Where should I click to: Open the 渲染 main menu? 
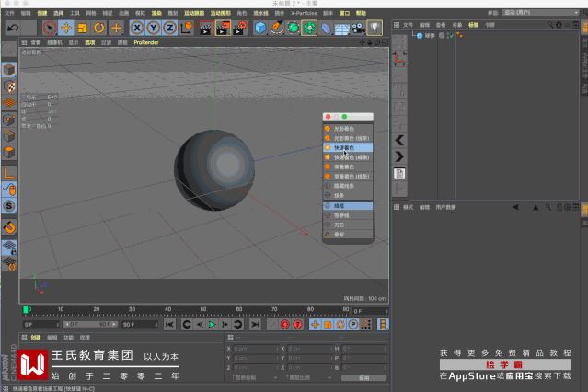coord(156,13)
